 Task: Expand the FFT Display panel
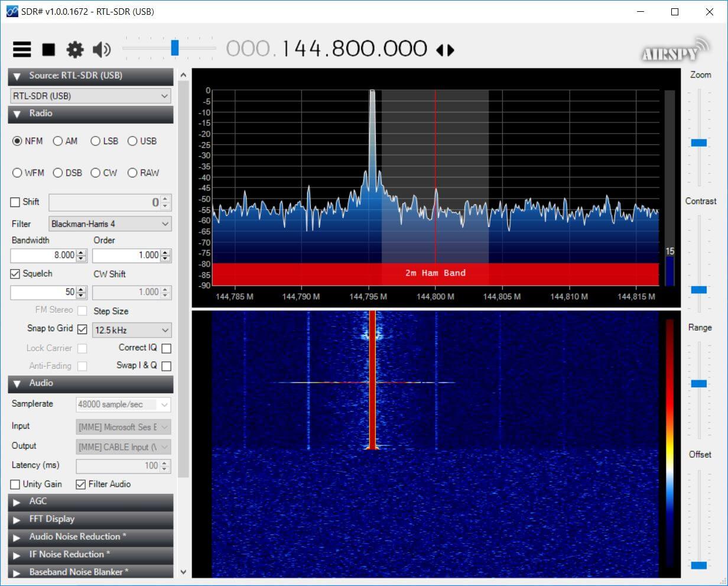point(90,519)
